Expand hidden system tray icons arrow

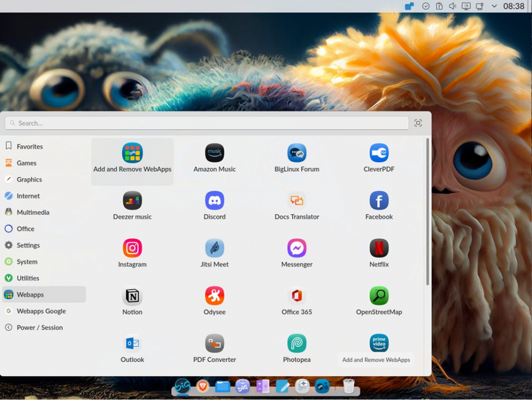[494, 6]
